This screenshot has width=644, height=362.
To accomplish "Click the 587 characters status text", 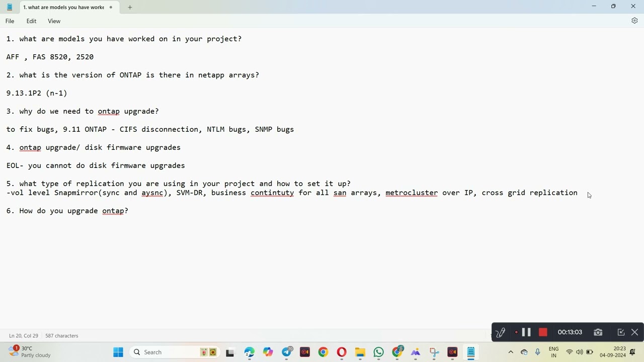I will (61, 336).
